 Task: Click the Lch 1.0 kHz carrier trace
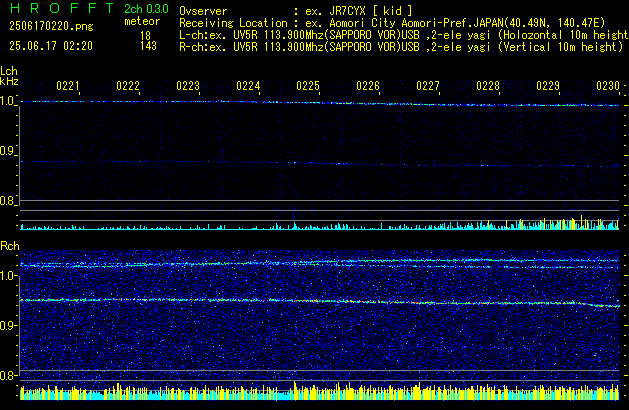(x=320, y=103)
